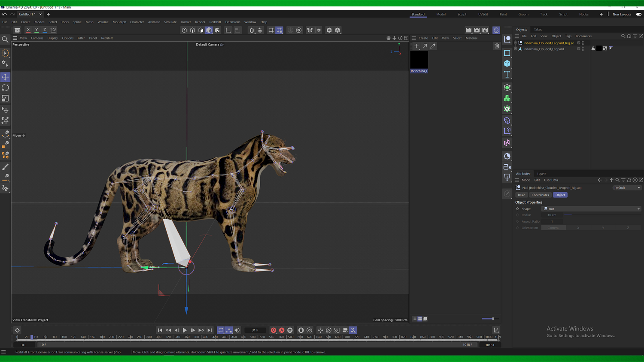Viewport: 644px width, 362px height.
Task: Delete material using the trash icon
Action: (x=497, y=46)
